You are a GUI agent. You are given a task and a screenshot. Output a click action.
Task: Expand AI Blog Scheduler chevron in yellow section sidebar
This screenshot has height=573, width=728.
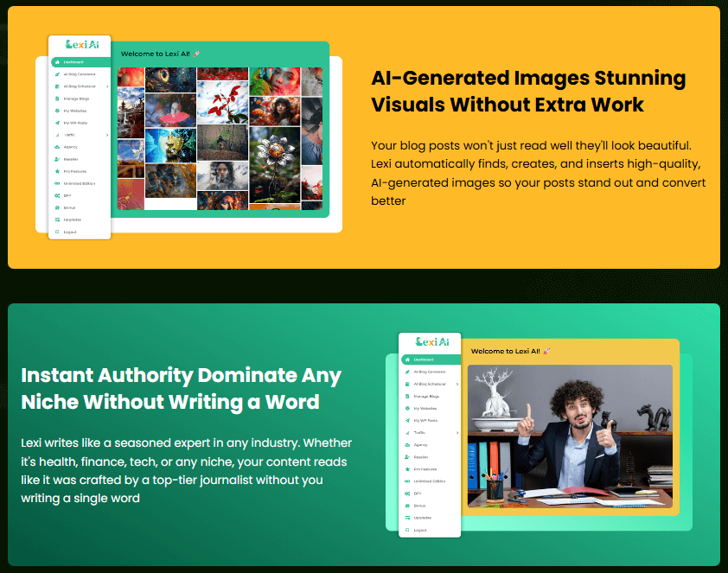coord(107,86)
